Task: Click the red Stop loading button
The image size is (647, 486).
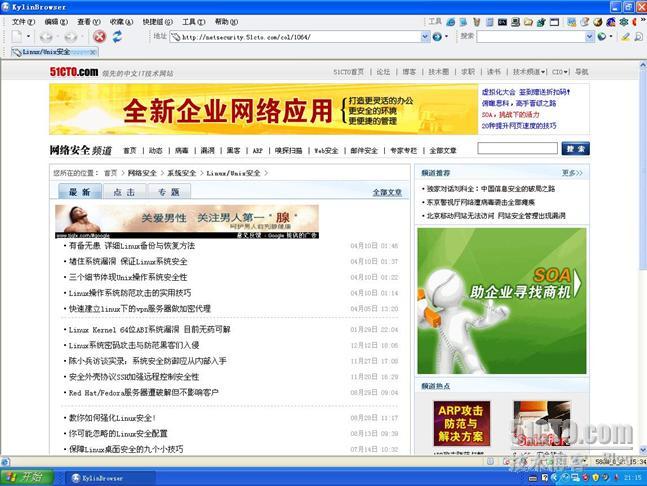Action: 99,37
